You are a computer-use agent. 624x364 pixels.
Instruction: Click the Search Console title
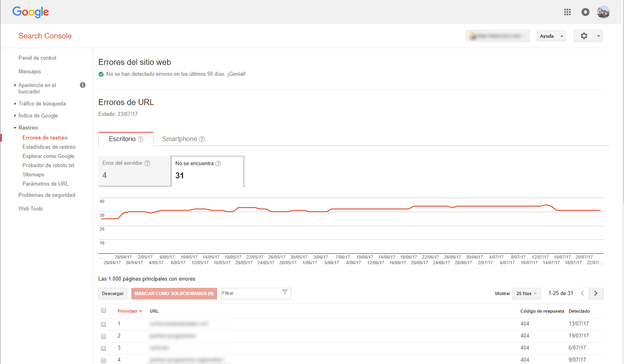pos(45,36)
